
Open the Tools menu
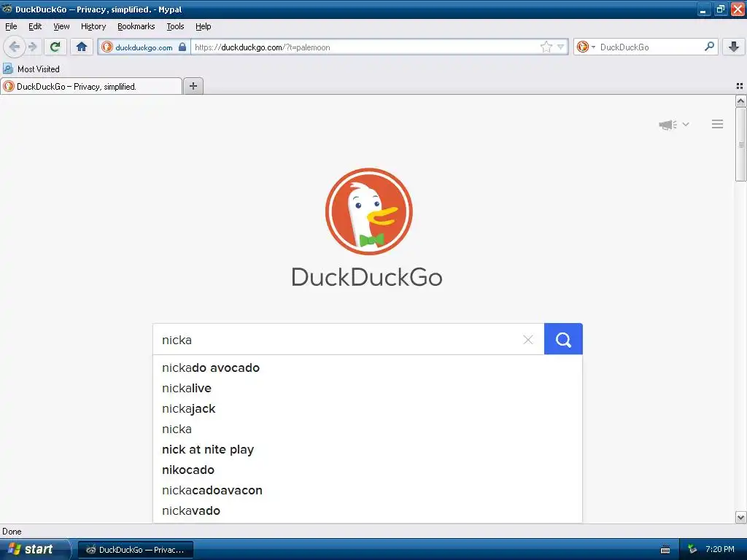(175, 26)
